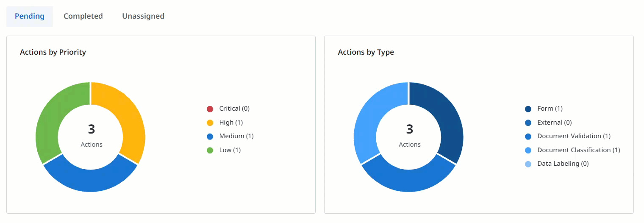The image size is (644, 223).
Task: Switch to the Pending tab
Action: click(30, 16)
